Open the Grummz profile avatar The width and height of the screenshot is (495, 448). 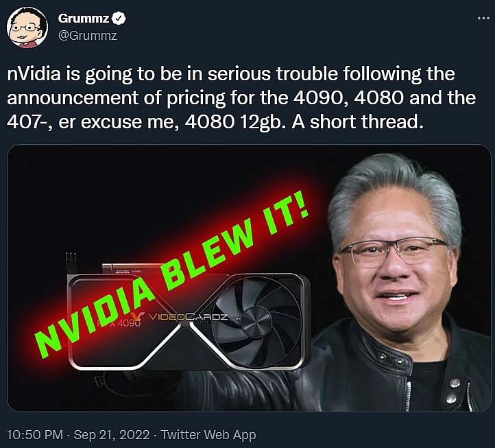(27, 27)
